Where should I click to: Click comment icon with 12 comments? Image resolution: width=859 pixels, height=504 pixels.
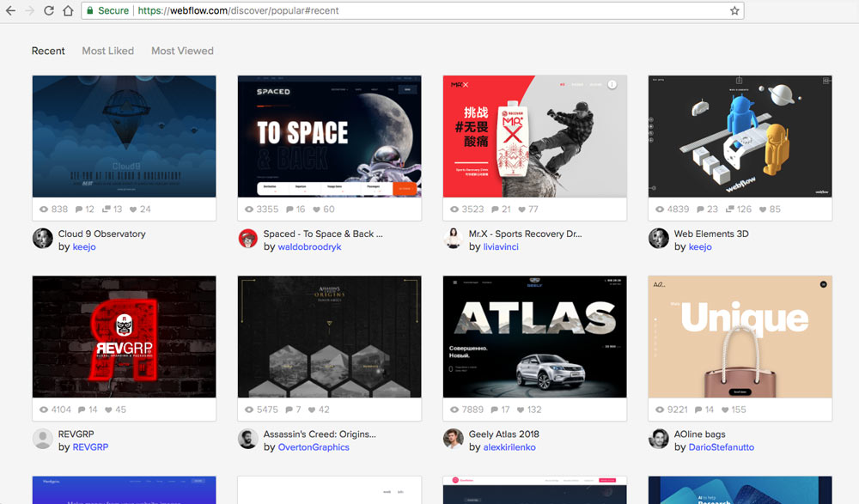[x=79, y=209]
